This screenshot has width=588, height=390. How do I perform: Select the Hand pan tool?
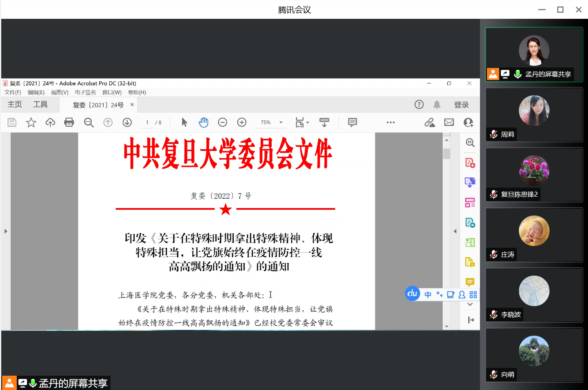[203, 122]
